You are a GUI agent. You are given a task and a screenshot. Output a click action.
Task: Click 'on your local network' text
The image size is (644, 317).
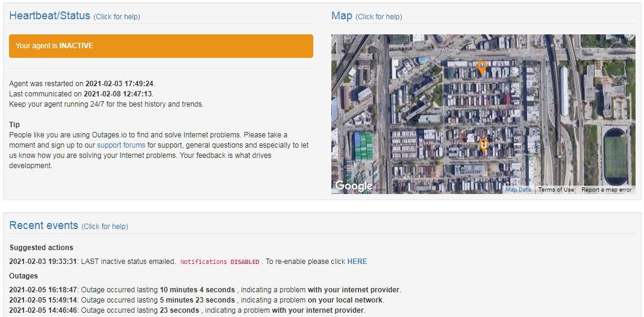pyautogui.click(x=345, y=300)
